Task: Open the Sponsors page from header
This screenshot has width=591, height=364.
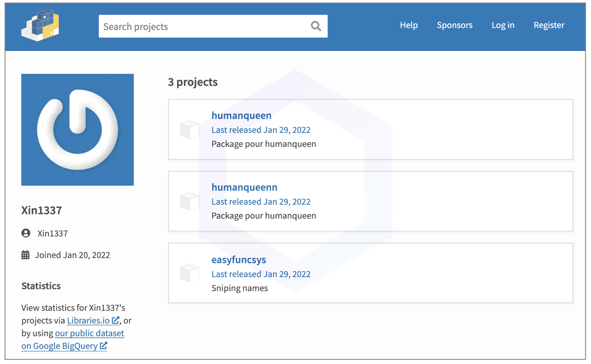Action: pyautogui.click(x=455, y=25)
